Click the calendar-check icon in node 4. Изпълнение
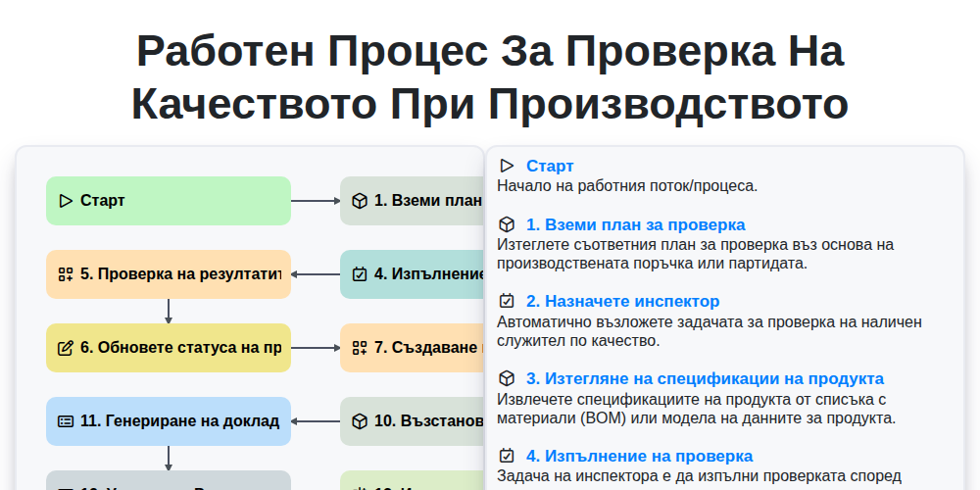The width and height of the screenshot is (980, 490). [x=360, y=274]
